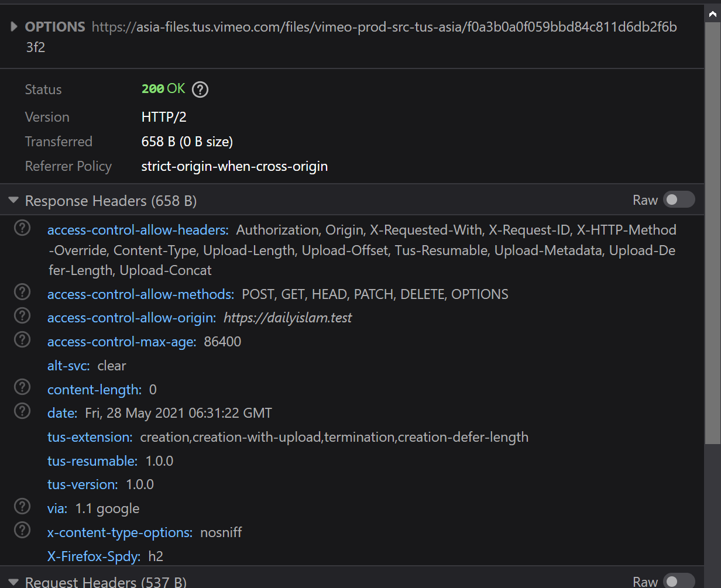Expand the Request Headers section
721x588 pixels.
point(13,582)
